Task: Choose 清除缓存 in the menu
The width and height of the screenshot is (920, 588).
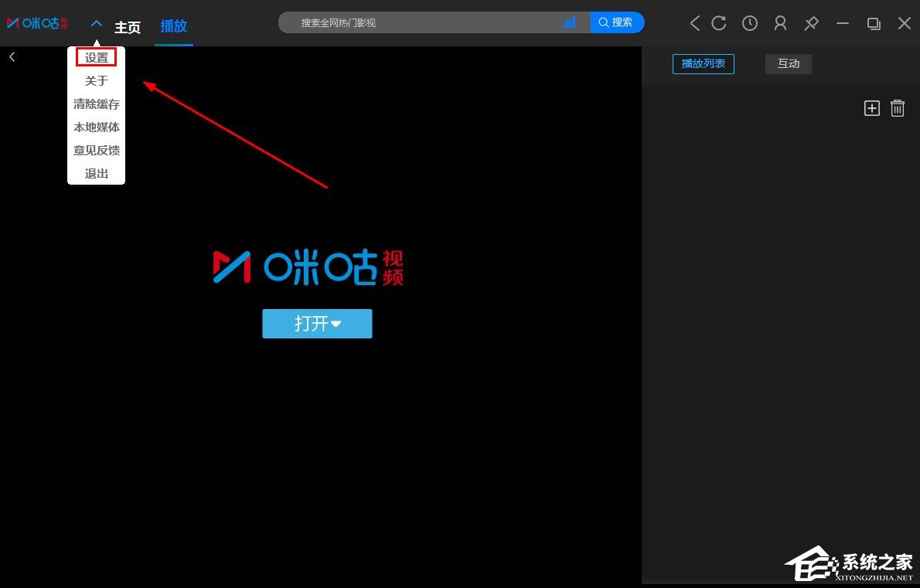Action: click(96, 104)
